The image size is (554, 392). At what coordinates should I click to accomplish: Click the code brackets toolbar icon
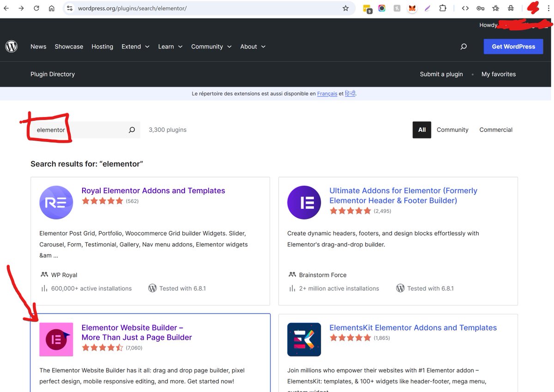tap(465, 8)
